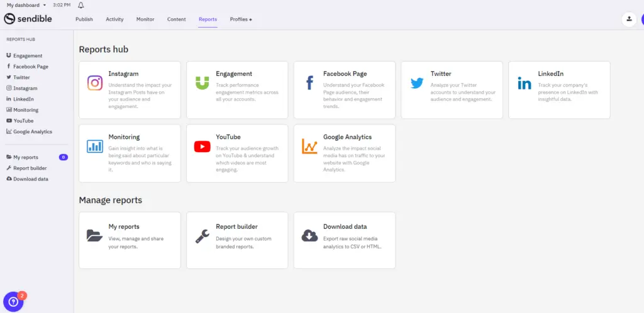Open the Download data card
This screenshot has width=644, height=313.
pyautogui.click(x=345, y=239)
